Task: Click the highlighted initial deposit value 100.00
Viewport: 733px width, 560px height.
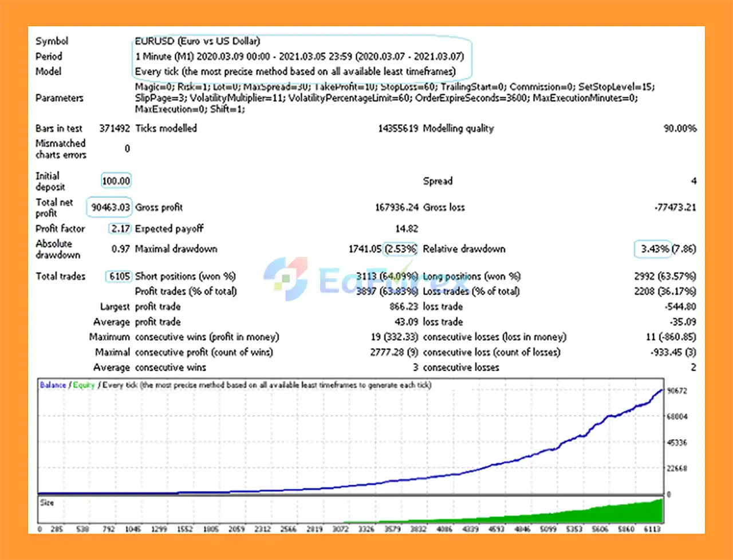Action: 116,181
